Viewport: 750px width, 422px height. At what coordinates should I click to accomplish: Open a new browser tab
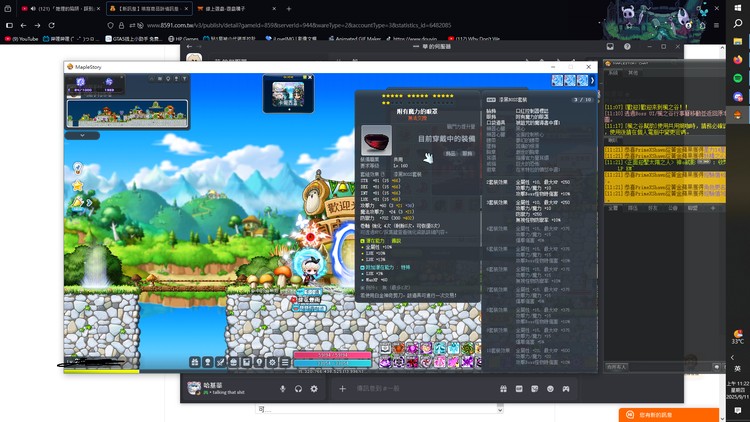[x=288, y=9]
